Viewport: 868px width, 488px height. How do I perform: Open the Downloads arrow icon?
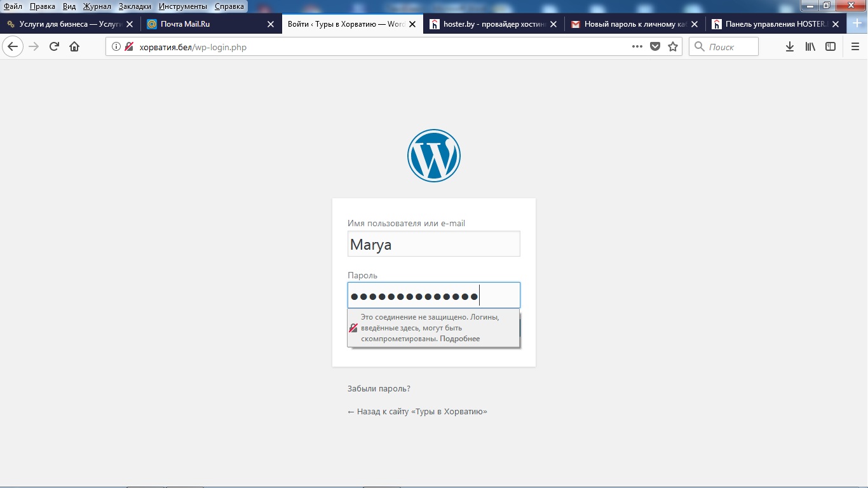[790, 46]
